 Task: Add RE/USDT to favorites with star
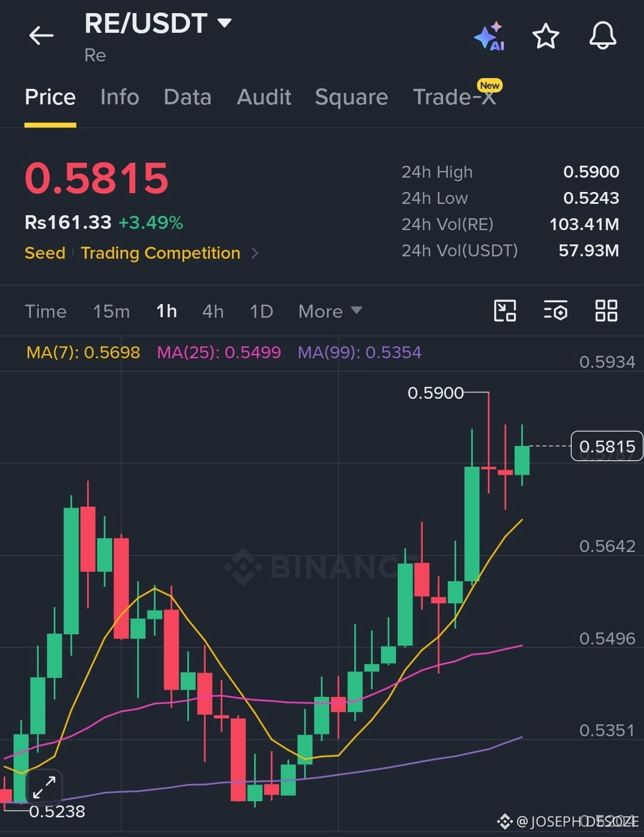[546, 36]
